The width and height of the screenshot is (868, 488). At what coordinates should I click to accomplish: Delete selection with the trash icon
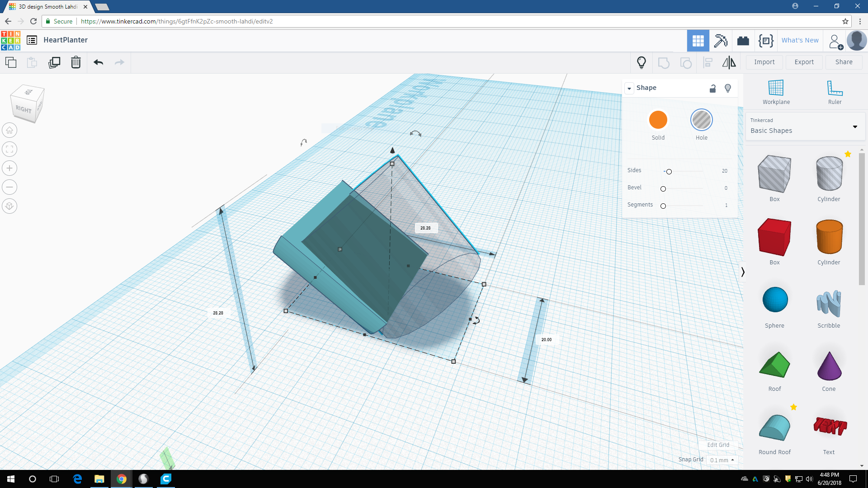point(76,62)
